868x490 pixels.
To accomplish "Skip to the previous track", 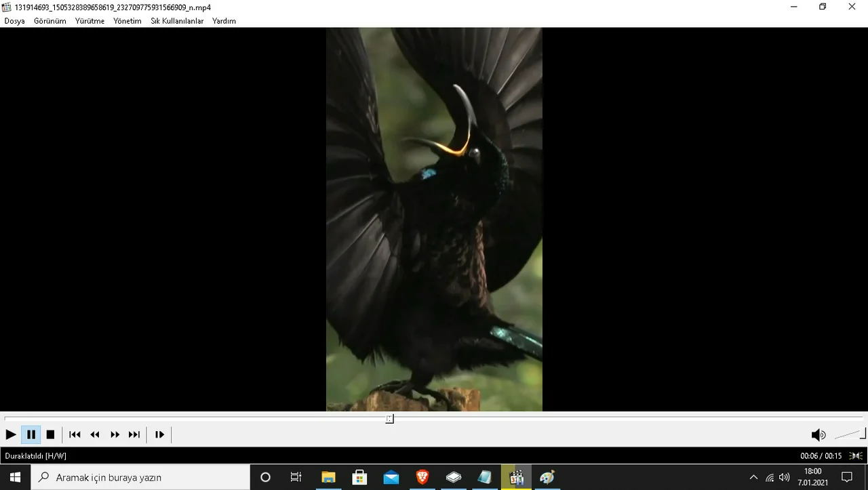I will [x=75, y=434].
